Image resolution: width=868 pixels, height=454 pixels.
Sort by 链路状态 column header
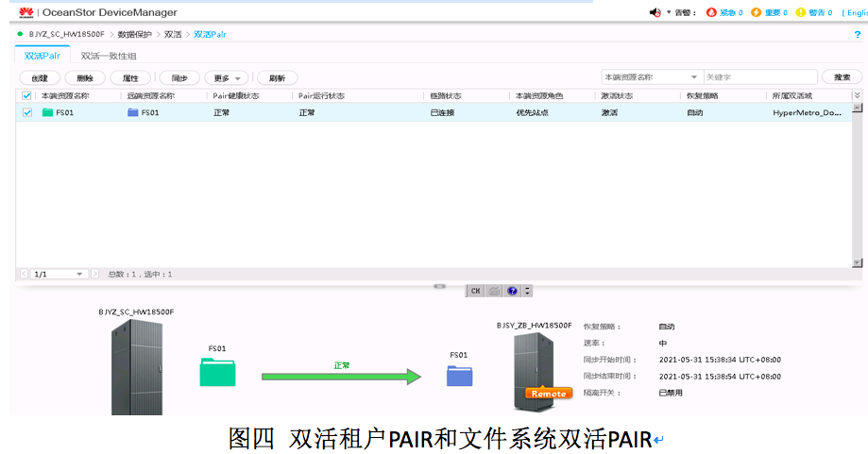click(x=446, y=95)
